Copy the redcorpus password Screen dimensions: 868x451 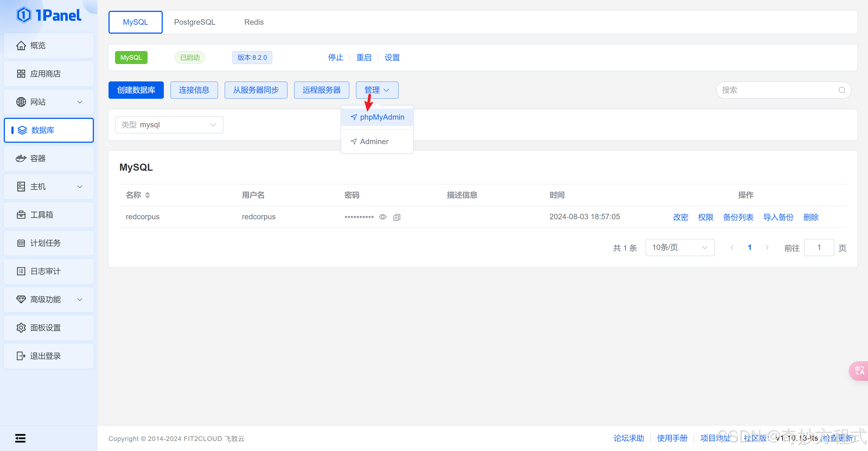pyautogui.click(x=397, y=217)
